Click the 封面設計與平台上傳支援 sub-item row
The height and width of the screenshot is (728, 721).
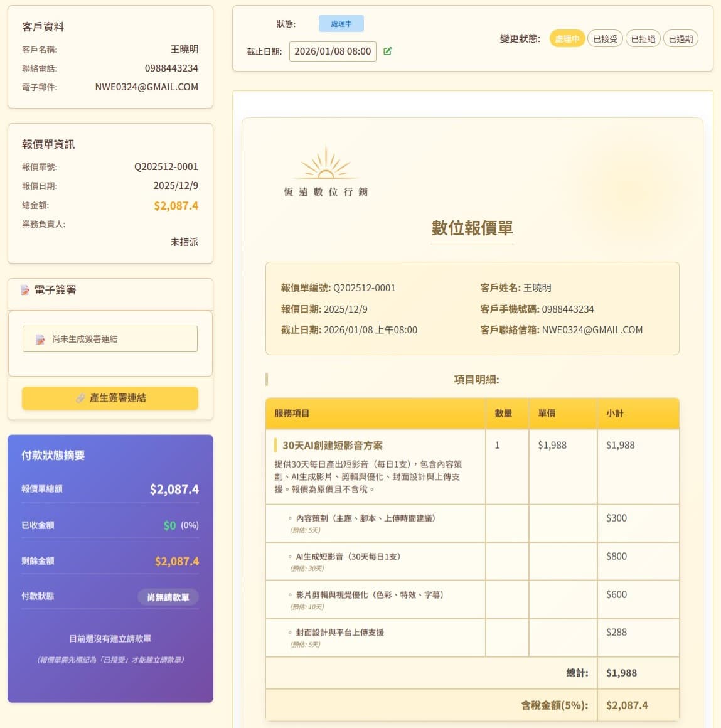pos(339,633)
